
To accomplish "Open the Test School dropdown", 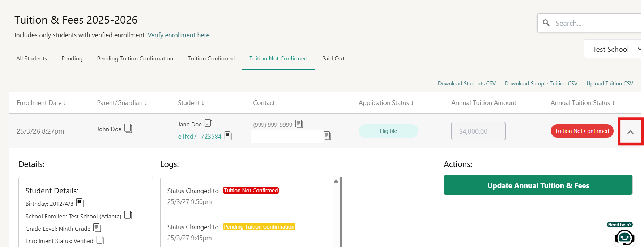I will [x=614, y=49].
